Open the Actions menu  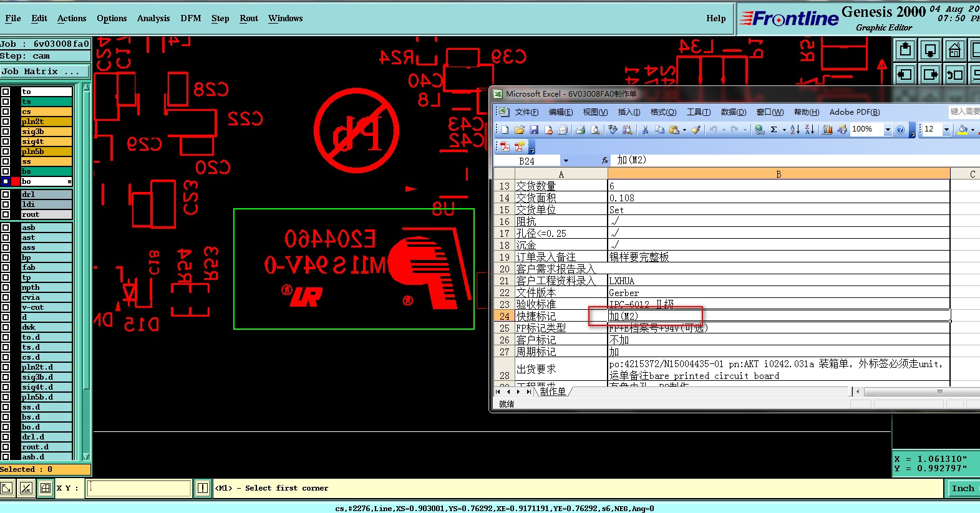point(72,18)
